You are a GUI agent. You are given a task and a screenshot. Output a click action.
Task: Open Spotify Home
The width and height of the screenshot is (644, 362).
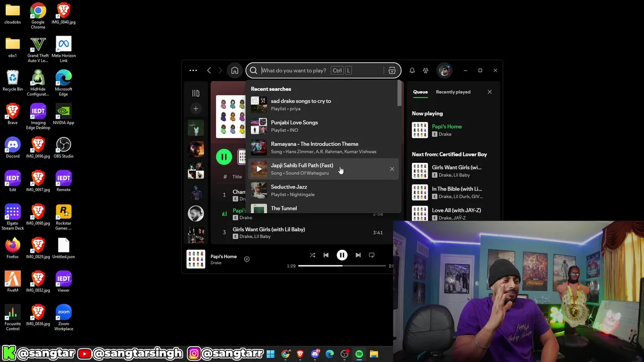(x=234, y=70)
